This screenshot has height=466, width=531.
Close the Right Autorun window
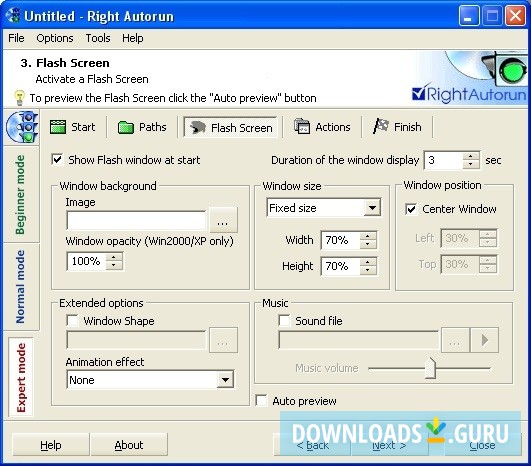pyautogui.click(x=515, y=16)
